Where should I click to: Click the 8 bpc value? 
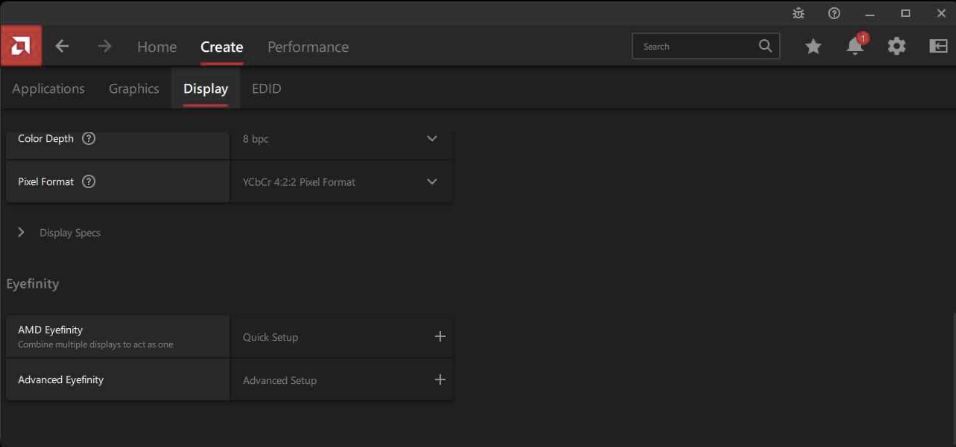[255, 139]
